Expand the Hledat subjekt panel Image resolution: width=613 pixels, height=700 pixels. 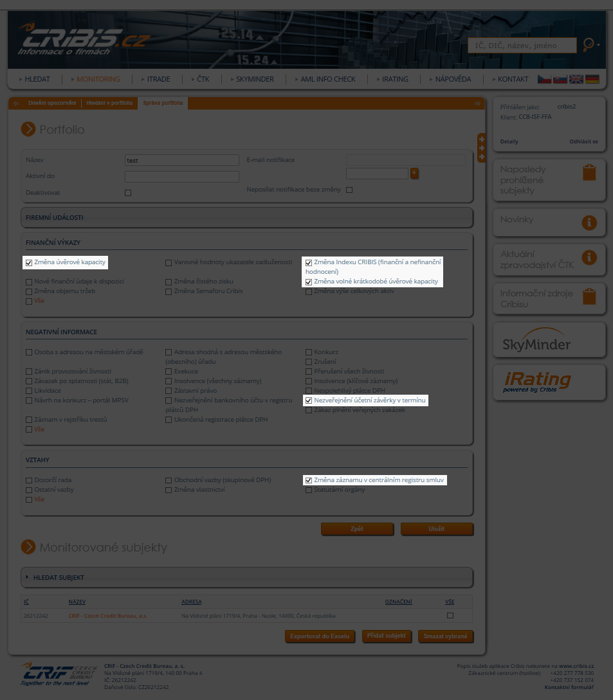pyautogui.click(x=247, y=578)
